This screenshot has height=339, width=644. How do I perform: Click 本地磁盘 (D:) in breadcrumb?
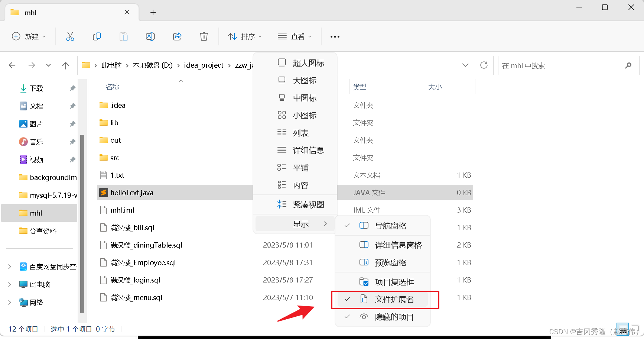point(153,65)
